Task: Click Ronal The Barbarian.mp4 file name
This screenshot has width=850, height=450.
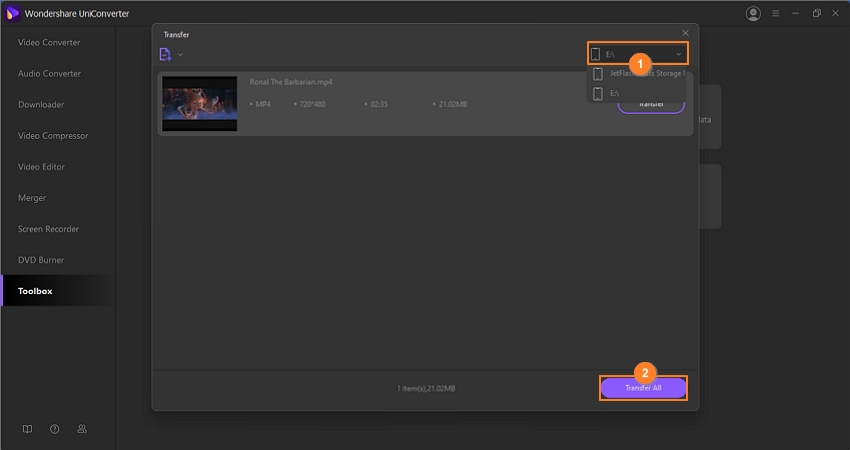Action: click(x=291, y=82)
